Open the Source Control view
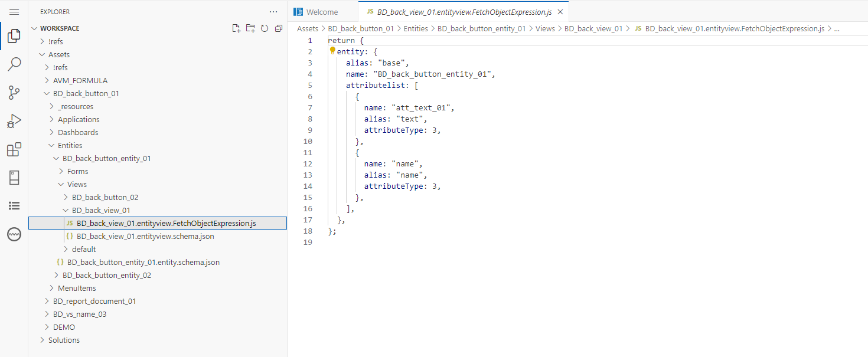The image size is (868, 357). click(x=14, y=93)
